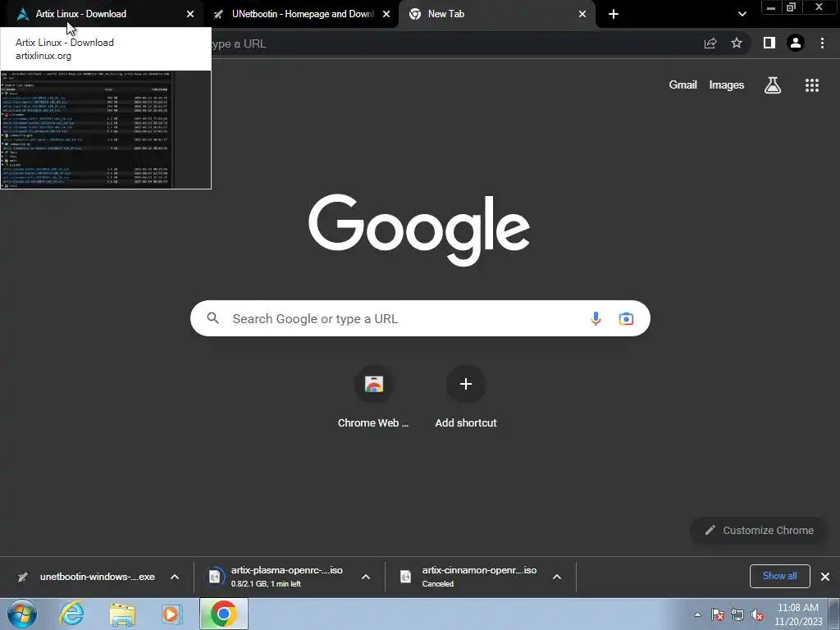
Task: Expand options for unetbootin-windows exe download
Action: tap(175, 577)
